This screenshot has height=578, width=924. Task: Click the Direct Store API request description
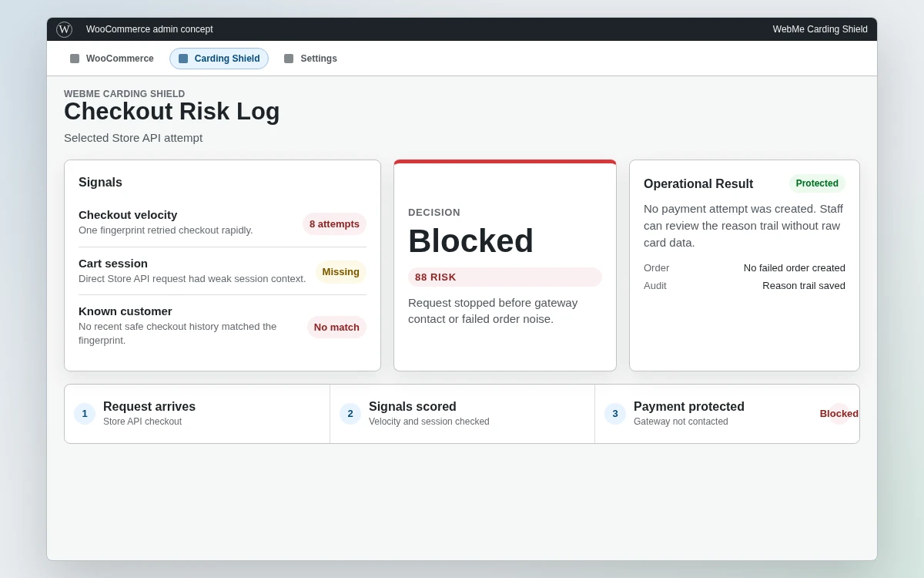point(192,279)
